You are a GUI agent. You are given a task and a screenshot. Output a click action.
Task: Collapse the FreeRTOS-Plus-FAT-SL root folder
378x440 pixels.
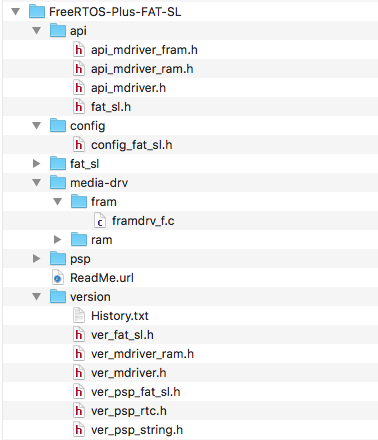pyautogui.click(x=16, y=12)
